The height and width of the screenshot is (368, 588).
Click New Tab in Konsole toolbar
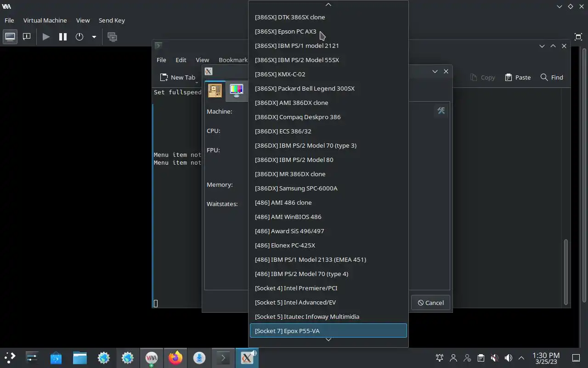178,77
